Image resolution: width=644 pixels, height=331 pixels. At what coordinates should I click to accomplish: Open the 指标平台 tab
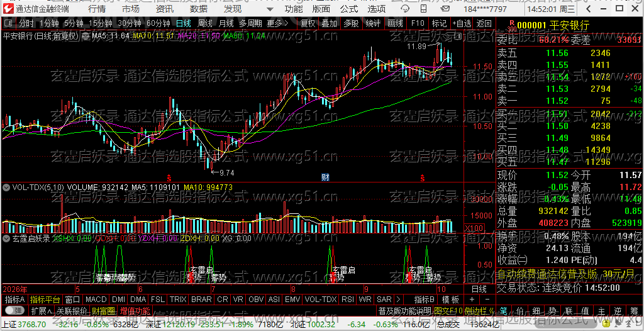point(45,299)
